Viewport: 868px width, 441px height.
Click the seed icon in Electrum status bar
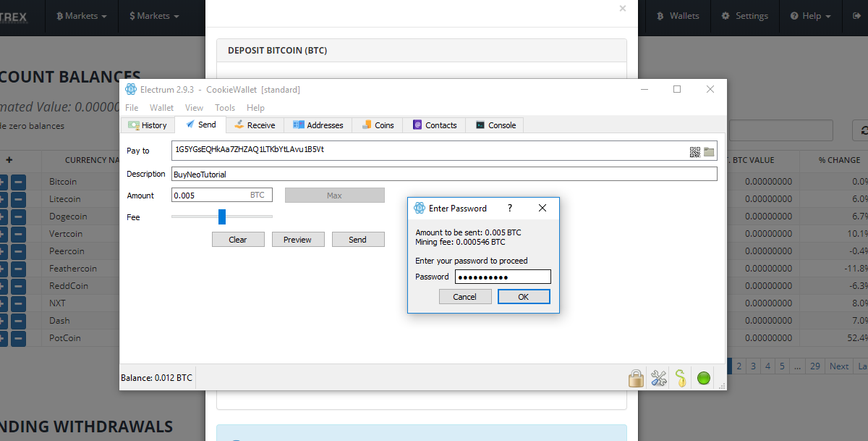pyautogui.click(x=681, y=378)
